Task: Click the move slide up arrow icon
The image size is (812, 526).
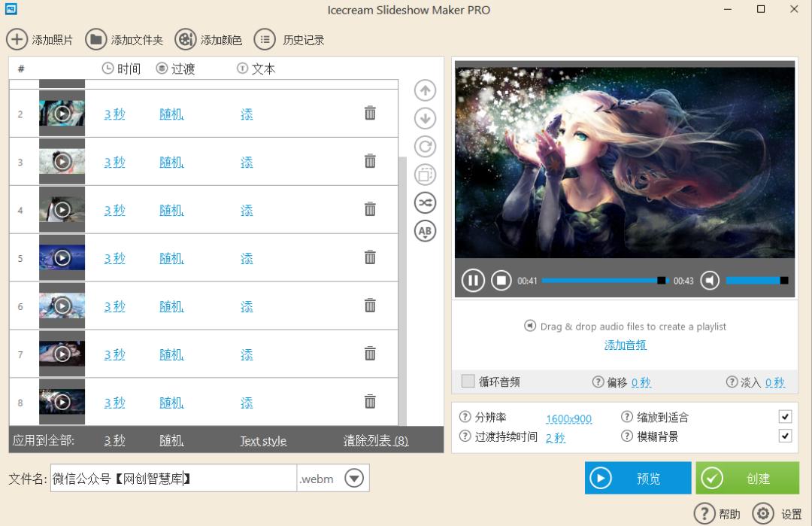Action: pyautogui.click(x=424, y=90)
